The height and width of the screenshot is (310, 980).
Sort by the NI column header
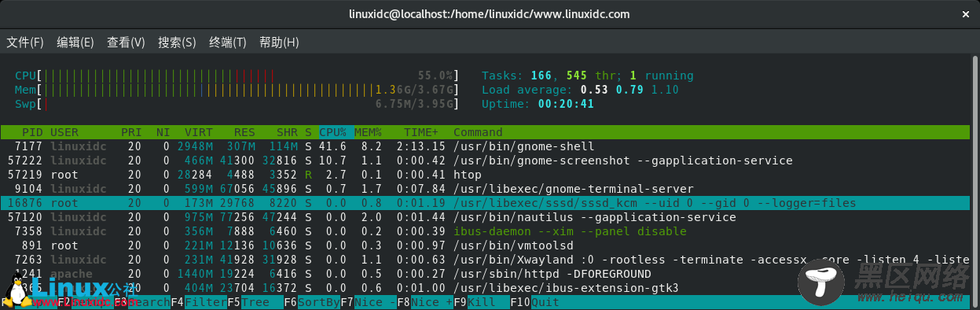(x=163, y=132)
